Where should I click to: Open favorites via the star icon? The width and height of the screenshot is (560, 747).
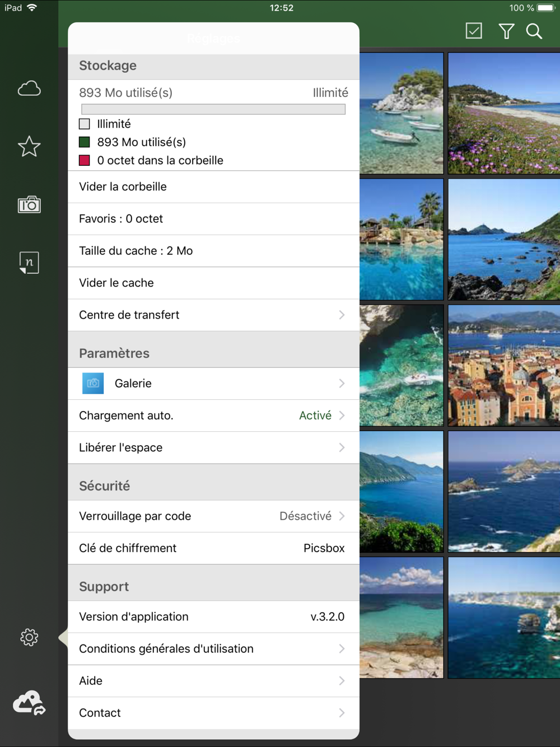(29, 147)
